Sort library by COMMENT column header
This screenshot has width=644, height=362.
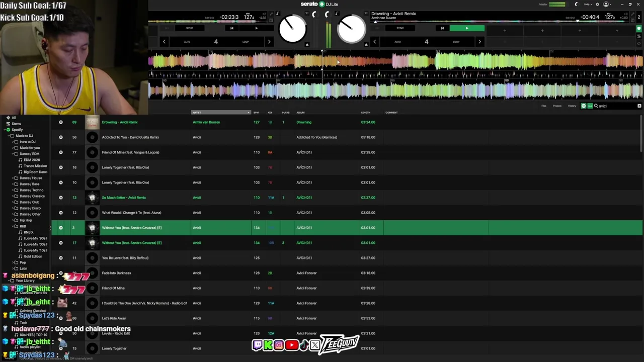point(392,113)
